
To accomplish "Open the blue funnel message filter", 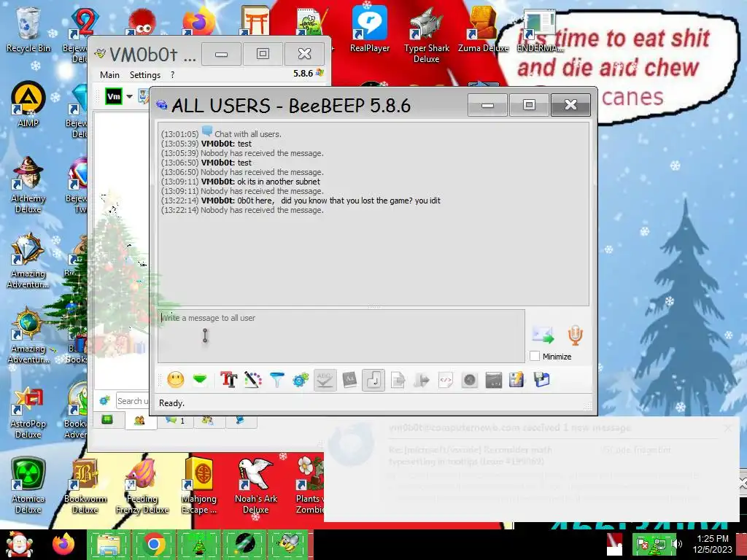I will coord(276,380).
